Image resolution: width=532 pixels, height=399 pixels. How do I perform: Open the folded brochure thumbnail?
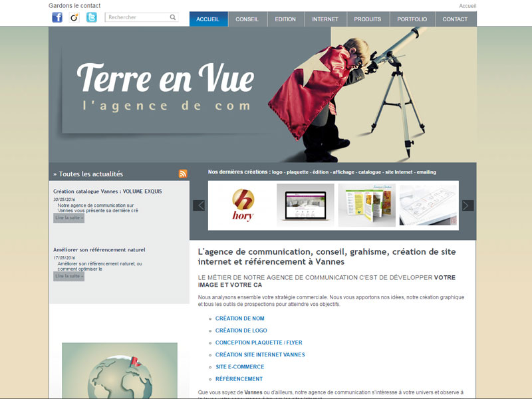coord(367,205)
